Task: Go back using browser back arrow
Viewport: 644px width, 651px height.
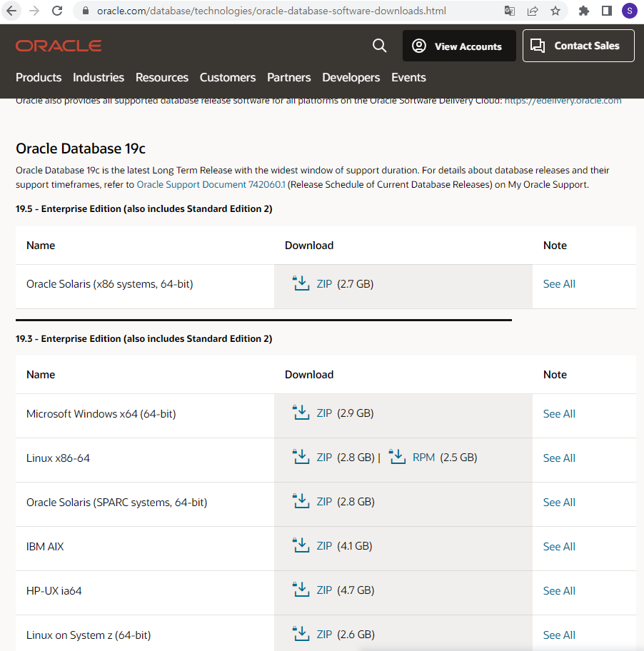Action: (x=11, y=11)
